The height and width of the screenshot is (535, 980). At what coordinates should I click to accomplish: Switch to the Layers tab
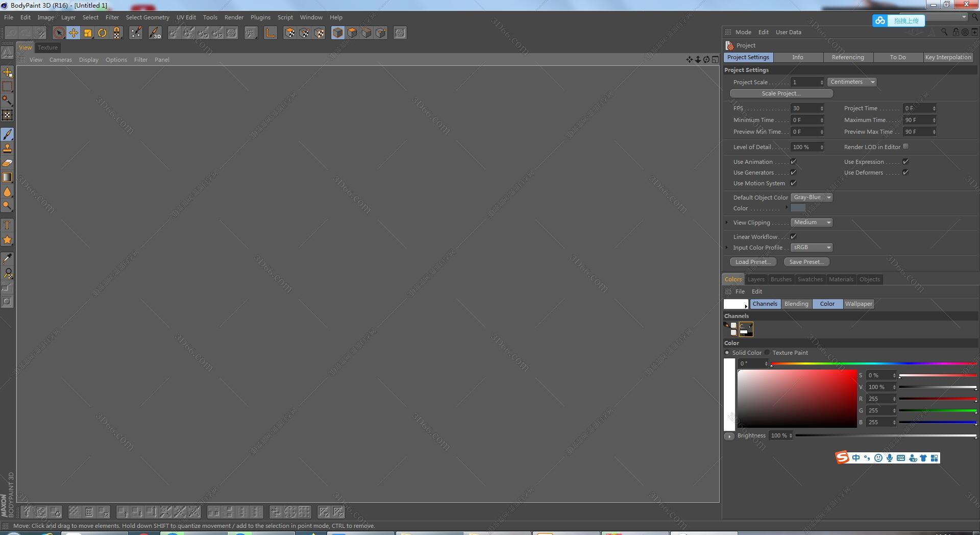(756, 279)
